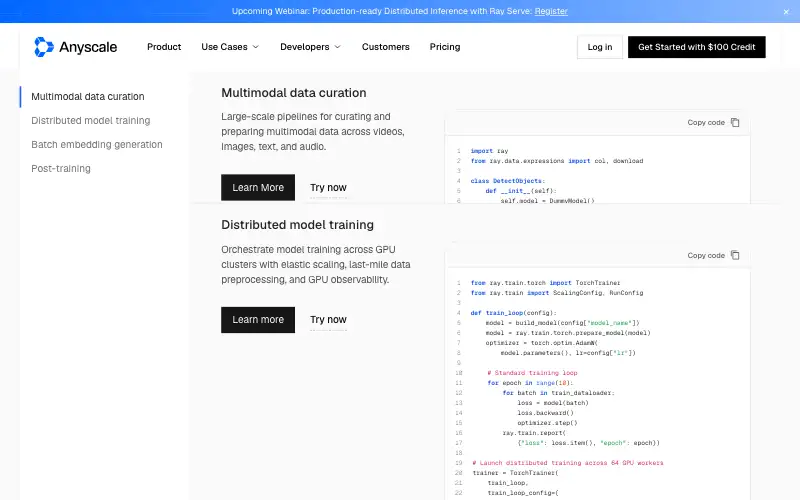Click the Anyscale wordmark text
The image size is (800, 500).
pyautogui.click(x=88, y=47)
